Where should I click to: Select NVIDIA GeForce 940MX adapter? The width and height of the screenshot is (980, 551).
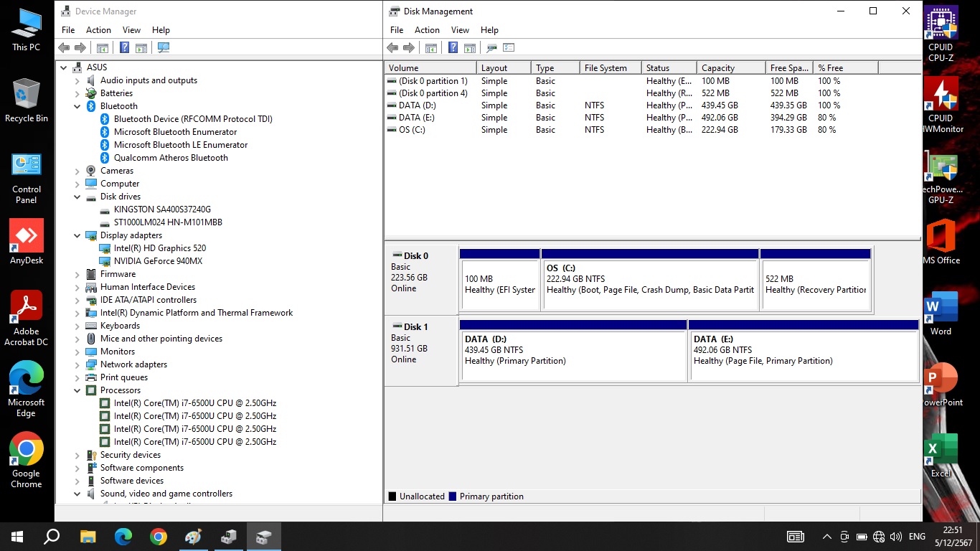tap(158, 261)
